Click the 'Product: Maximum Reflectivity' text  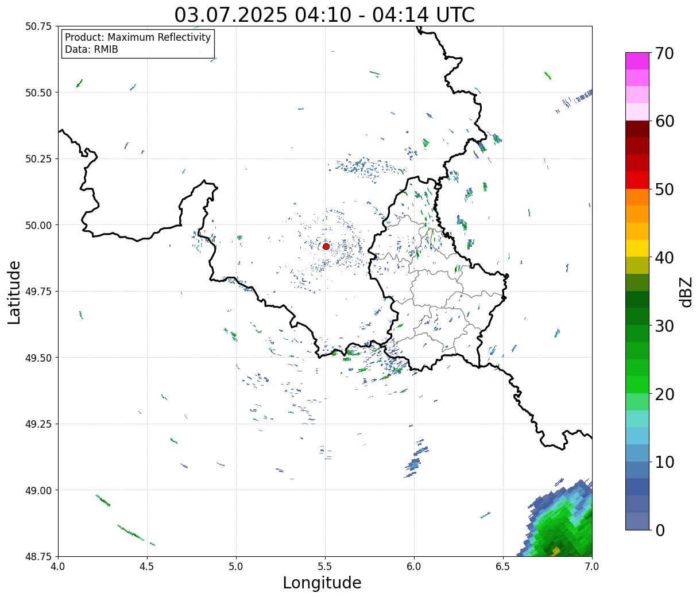click(138, 37)
